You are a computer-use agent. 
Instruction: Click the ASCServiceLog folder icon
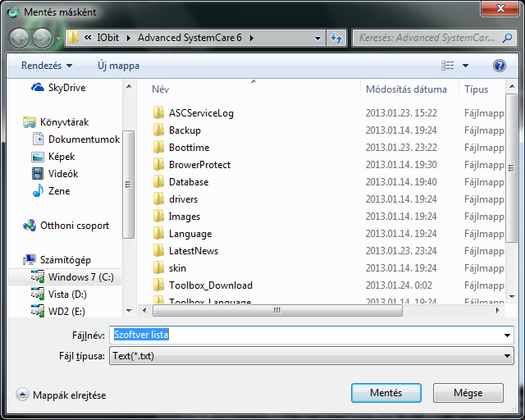click(x=158, y=113)
